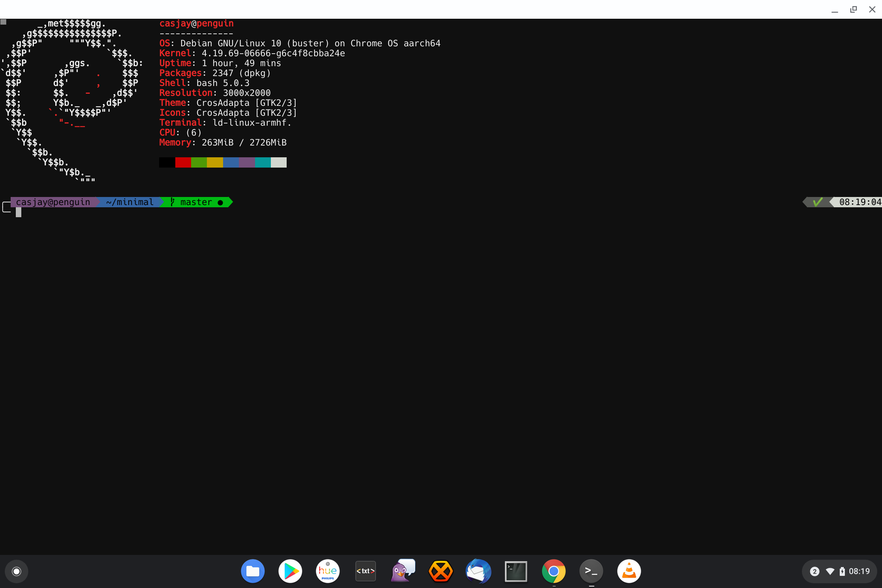Open the framed terminal emulator icon
This screenshot has height=588, width=882.
516,571
